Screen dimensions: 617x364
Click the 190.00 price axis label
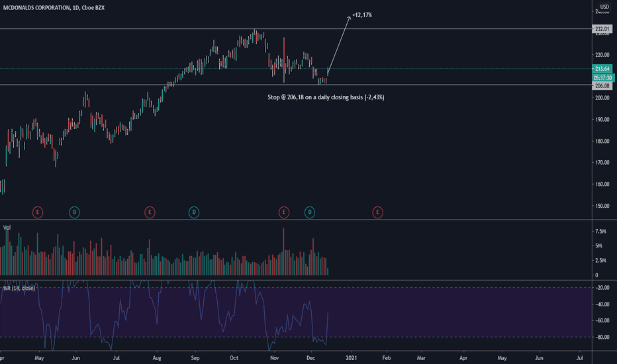click(602, 119)
